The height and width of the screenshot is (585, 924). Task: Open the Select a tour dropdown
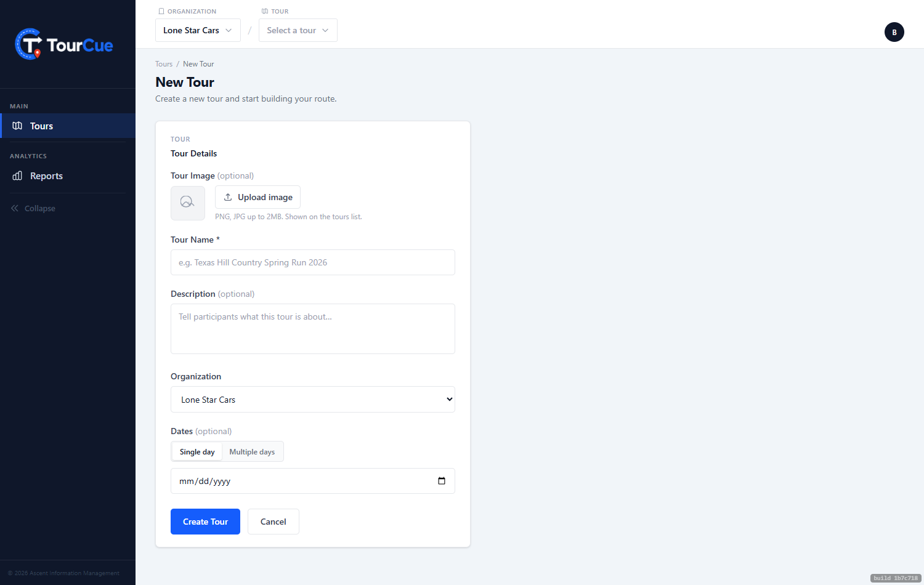[x=298, y=30]
